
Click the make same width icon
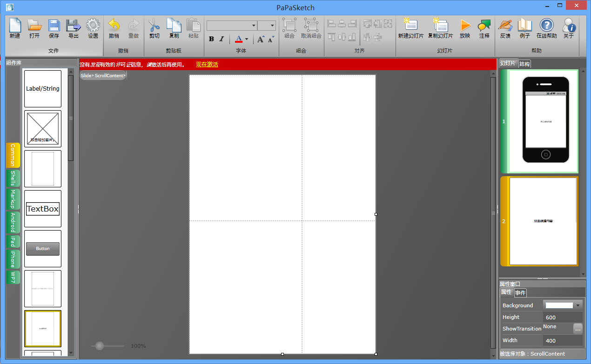(368, 23)
